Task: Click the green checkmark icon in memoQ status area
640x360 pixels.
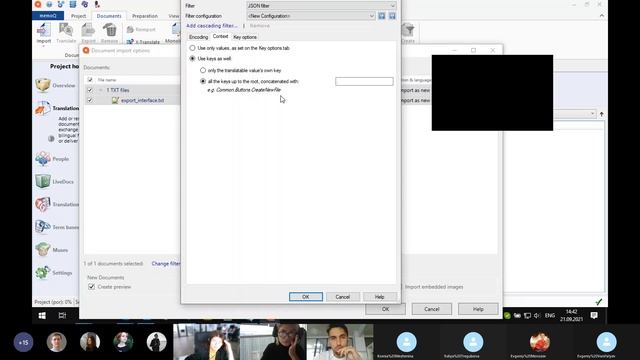Action: click(x=598, y=302)
